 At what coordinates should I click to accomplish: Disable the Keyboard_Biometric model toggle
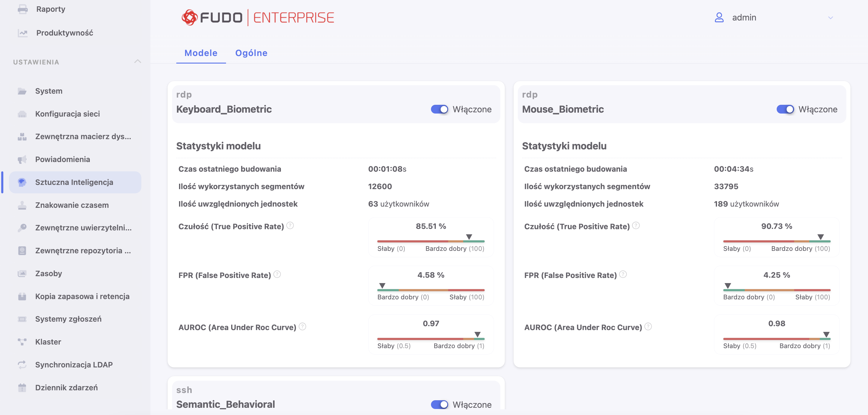(439, 109)
